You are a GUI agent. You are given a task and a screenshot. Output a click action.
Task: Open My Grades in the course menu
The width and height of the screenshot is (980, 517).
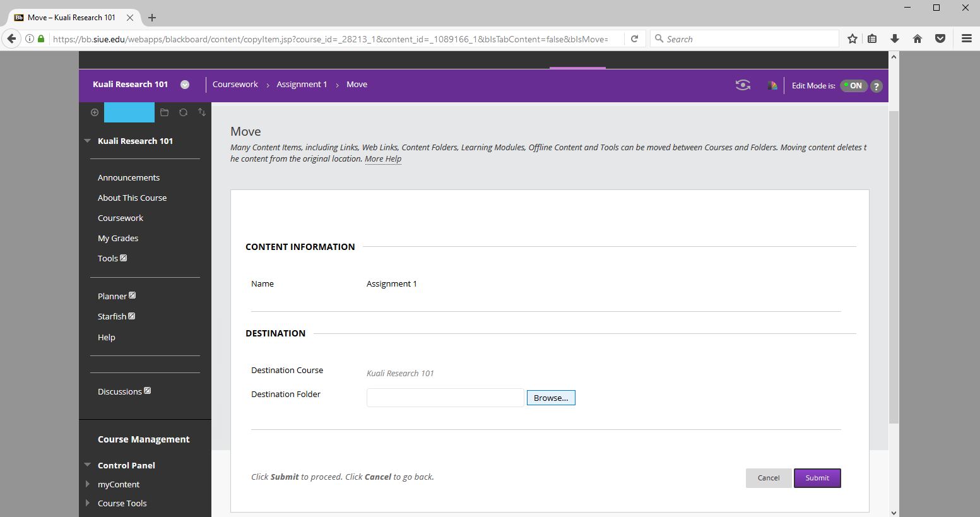[x=118, y=238]
